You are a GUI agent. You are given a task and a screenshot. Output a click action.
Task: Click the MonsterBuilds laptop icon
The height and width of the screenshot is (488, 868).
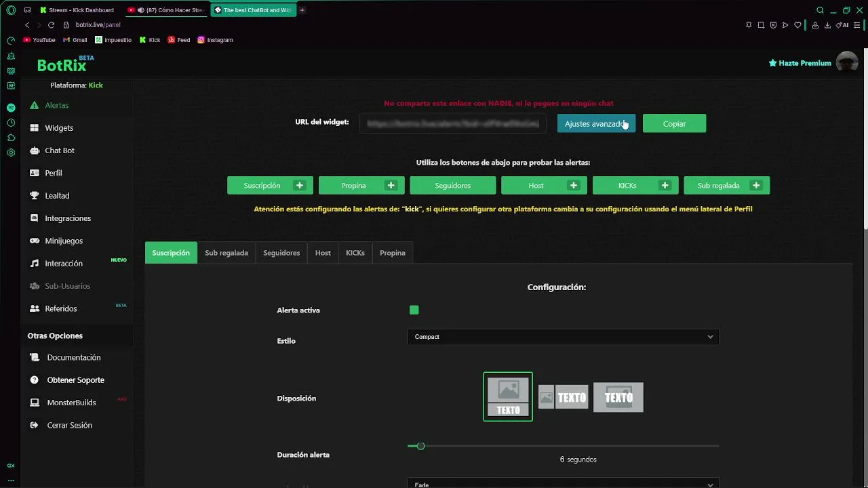pyautogui.click(x=35, y=403)
